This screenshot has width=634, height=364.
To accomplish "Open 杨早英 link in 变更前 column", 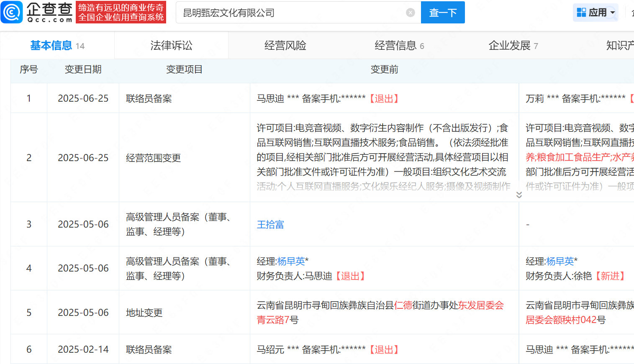I will [291, 261].
